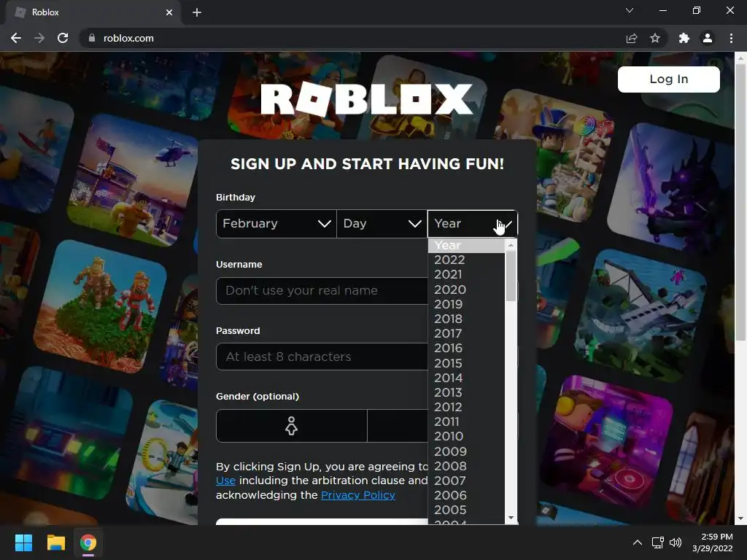This screenshot has height=560, width=747.
Task: Pick 2011 from year options
Action: pyautogui.click(x=466, y=422)
